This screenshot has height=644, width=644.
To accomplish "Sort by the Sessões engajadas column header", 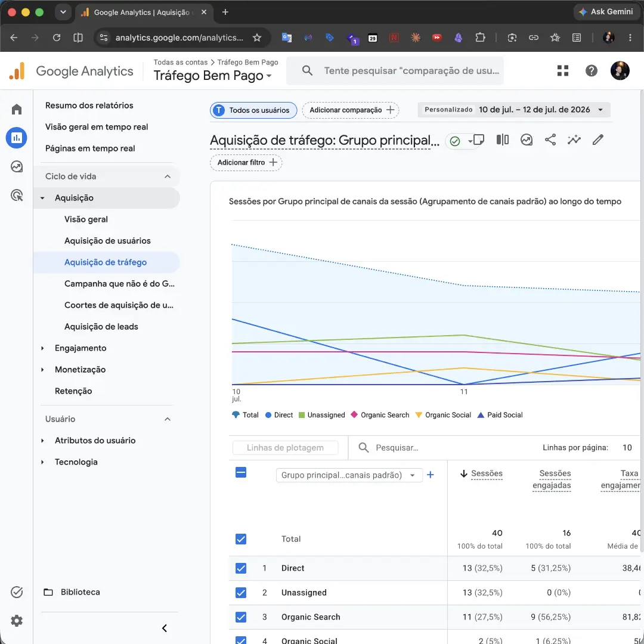I will click(552, 479).
